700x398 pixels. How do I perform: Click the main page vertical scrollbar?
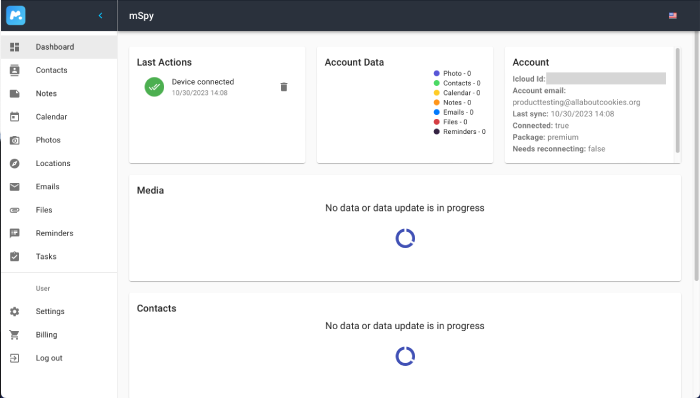pyautogui.click(x=696, y=156)
